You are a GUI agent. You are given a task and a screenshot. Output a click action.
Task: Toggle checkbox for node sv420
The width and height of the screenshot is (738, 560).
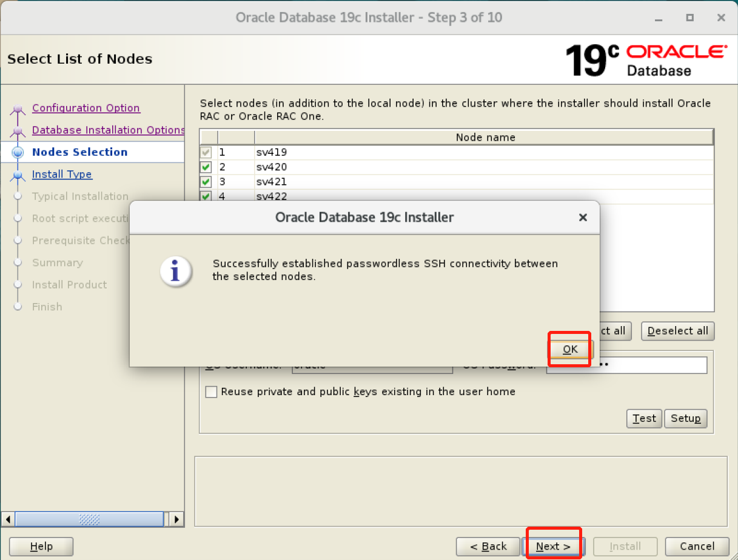pos(206,167)
